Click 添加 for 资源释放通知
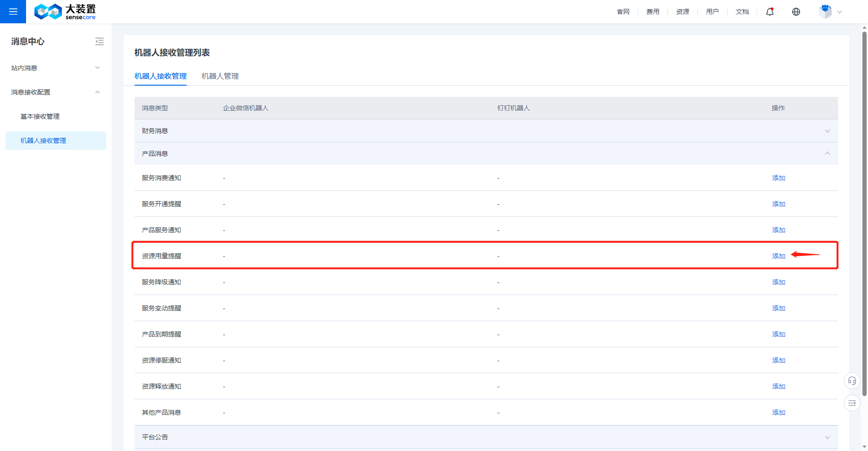The width and height of the screenshot is (868, 451). coord(779,386)
